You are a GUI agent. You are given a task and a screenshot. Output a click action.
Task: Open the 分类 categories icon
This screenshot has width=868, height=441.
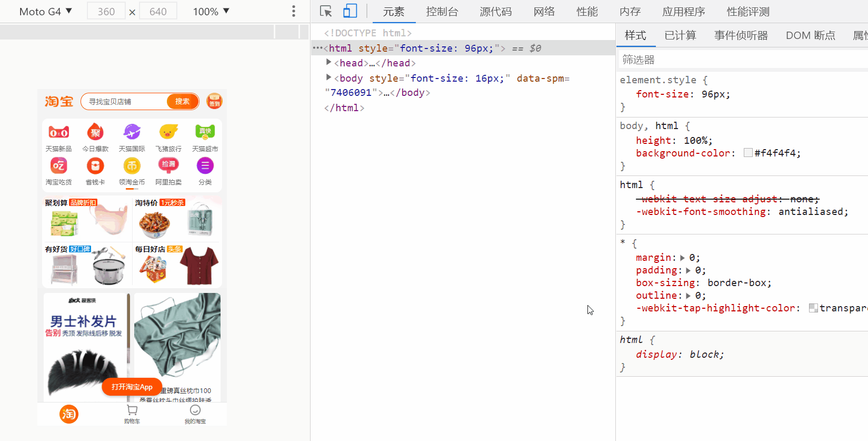tap(205, 171)
